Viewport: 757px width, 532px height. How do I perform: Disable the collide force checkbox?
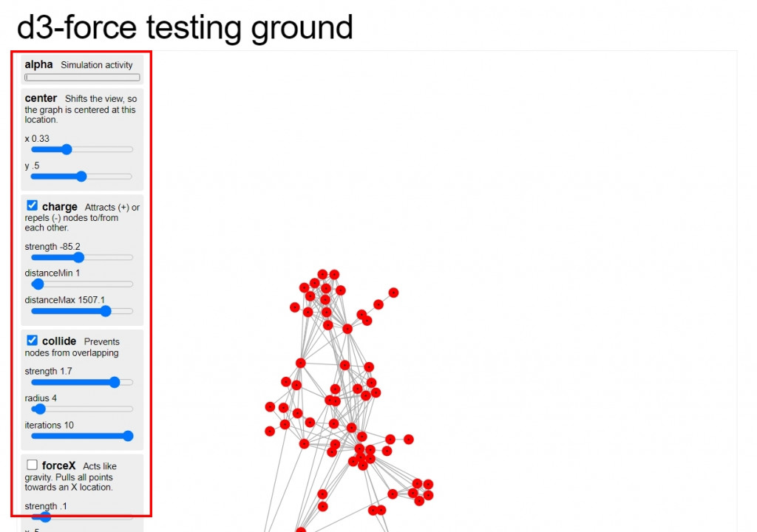(x=33, y=341)
